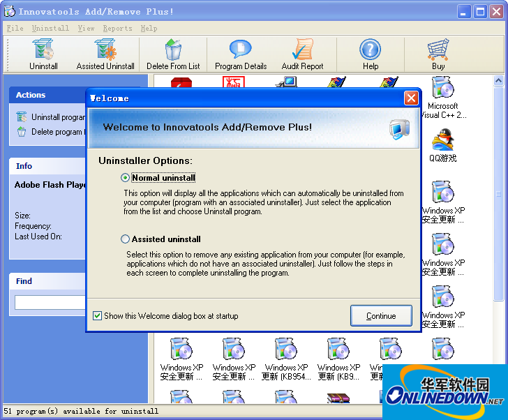The height and width of the screenshot is (420, 508).
Task: Click the Delete program action icon
Action: pyautogui.click(x=22, y=132)
